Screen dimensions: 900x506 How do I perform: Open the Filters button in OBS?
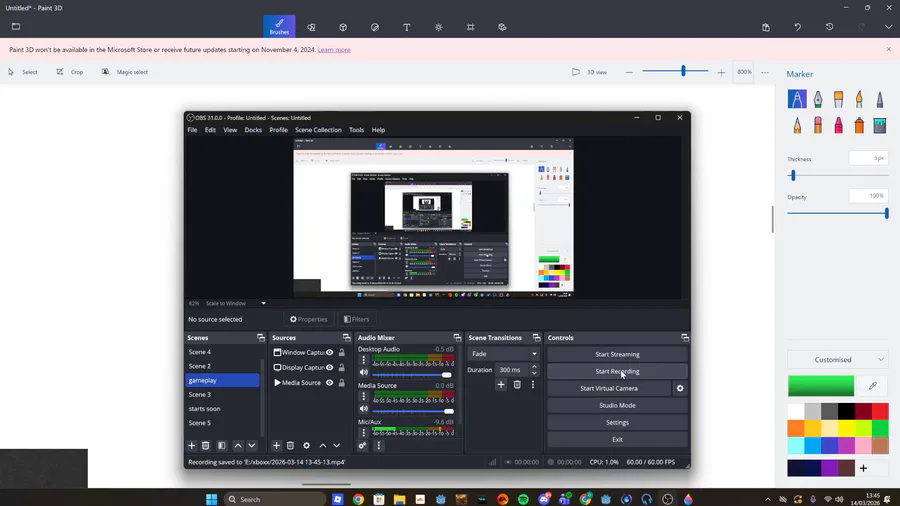point(356,319)
